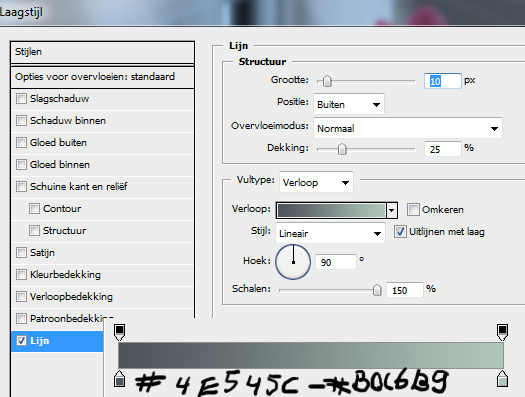Select the Satijn effect label

point(42,252)
